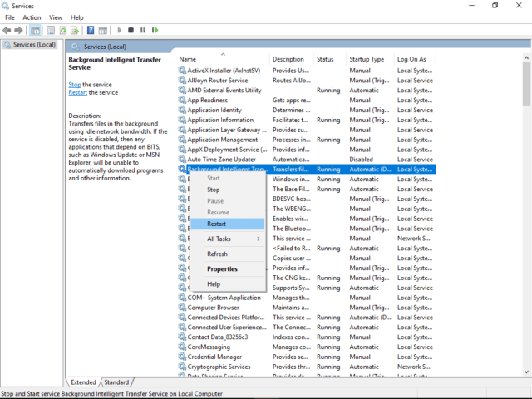This screenshot has width=532, height=399.
Task: Click the Stop the service link
Action: (75, 85)
